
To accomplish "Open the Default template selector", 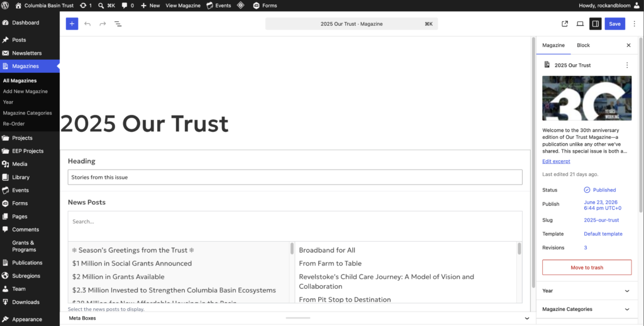I will coord(603,234).
